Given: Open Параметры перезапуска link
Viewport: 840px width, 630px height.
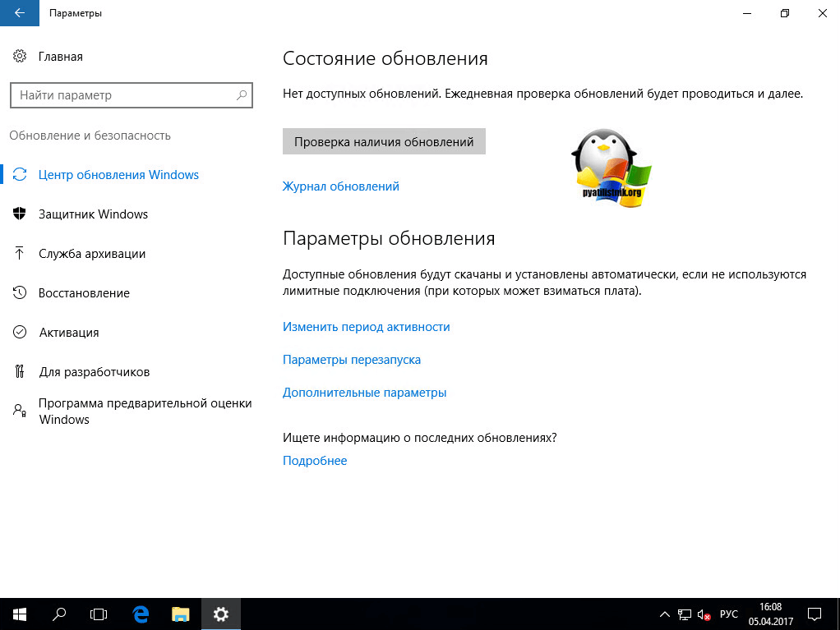Looking at the screenshot, I should point(351,360).
